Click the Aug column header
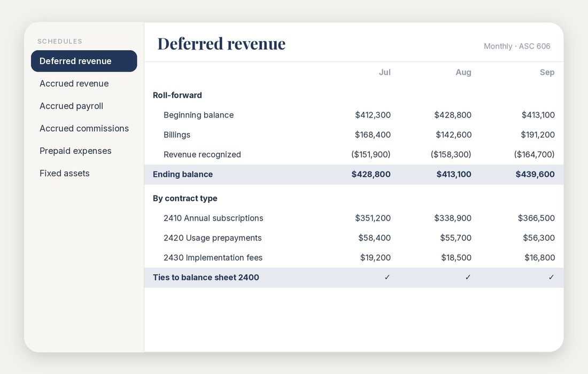 (x=463, y=72)
